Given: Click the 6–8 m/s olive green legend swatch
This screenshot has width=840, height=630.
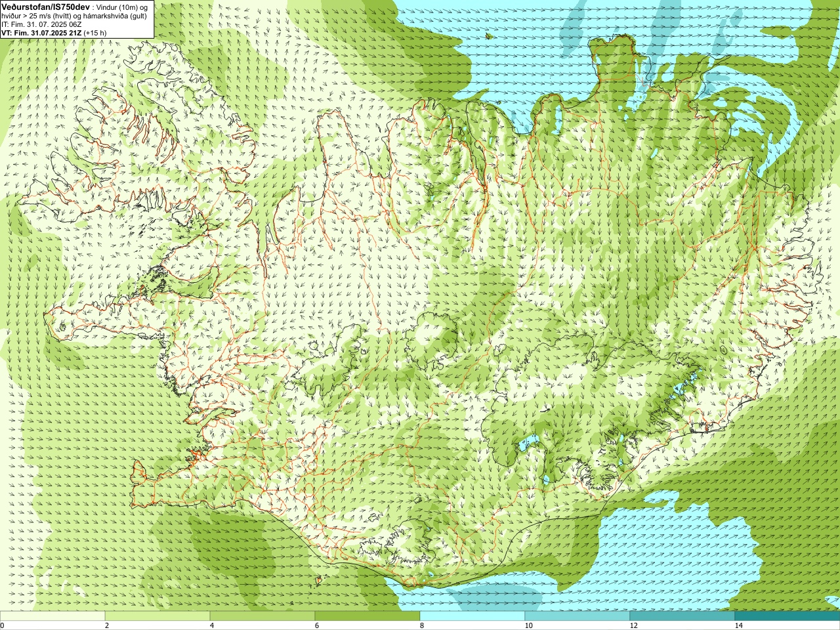Looking at the screenshot, I should pyautogui.click(x=367, y=616).
